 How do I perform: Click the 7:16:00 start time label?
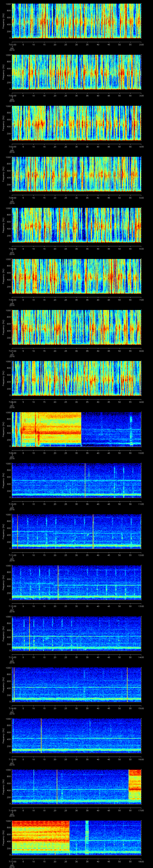tap(12, 810)
